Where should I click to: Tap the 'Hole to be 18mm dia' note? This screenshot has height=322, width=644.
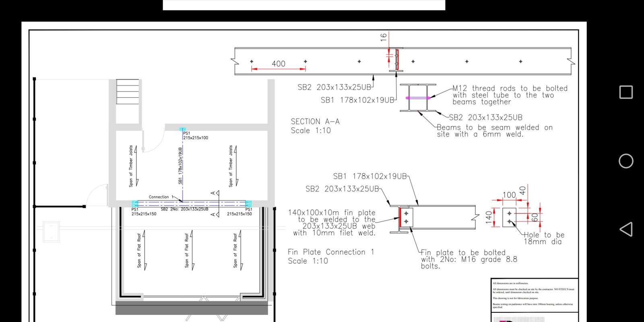click(x=543, y=238)
